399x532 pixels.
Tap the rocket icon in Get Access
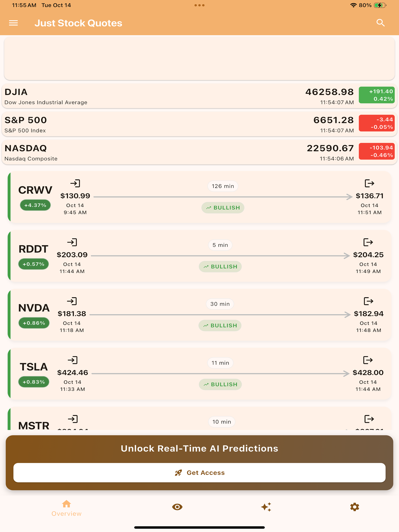pyautogui.click(x=178, y=473)
